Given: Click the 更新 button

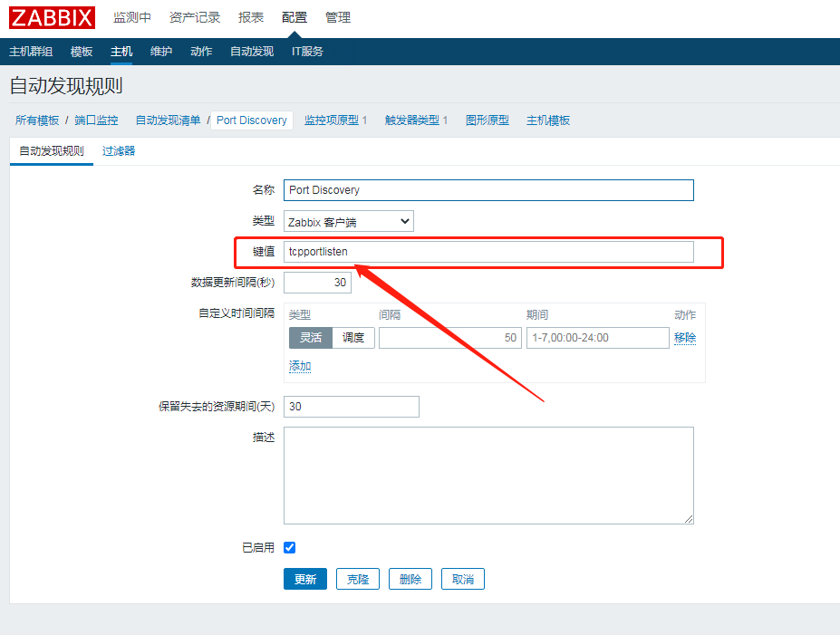Looking at the screenshot, I should [x=305, y=580].
